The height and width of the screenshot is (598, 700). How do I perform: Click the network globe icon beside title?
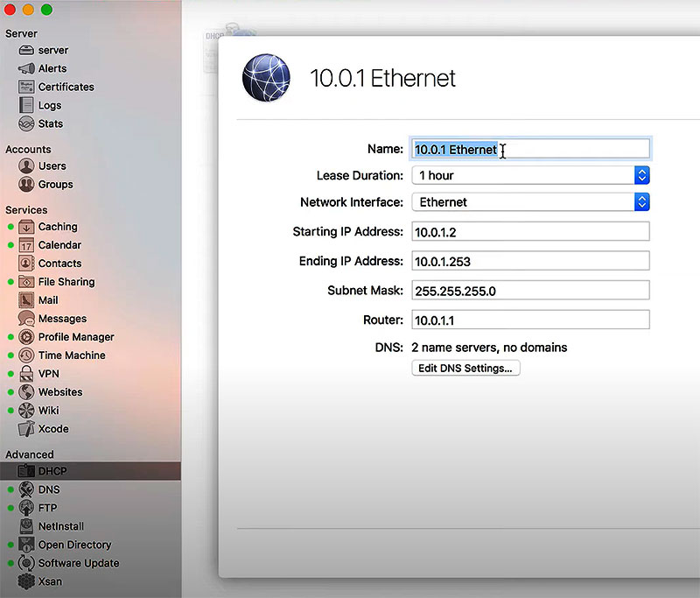coord(266,78)
